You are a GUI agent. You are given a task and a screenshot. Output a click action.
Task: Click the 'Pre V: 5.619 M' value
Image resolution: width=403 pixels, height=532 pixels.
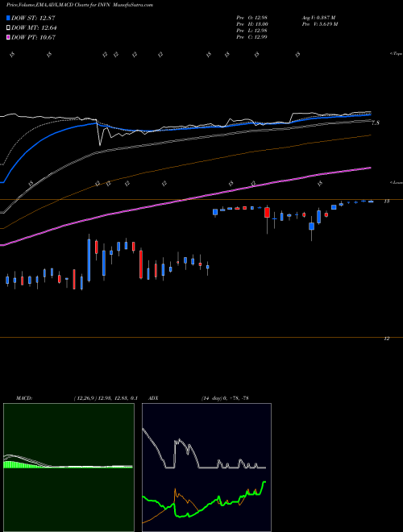tap(319, 24)
